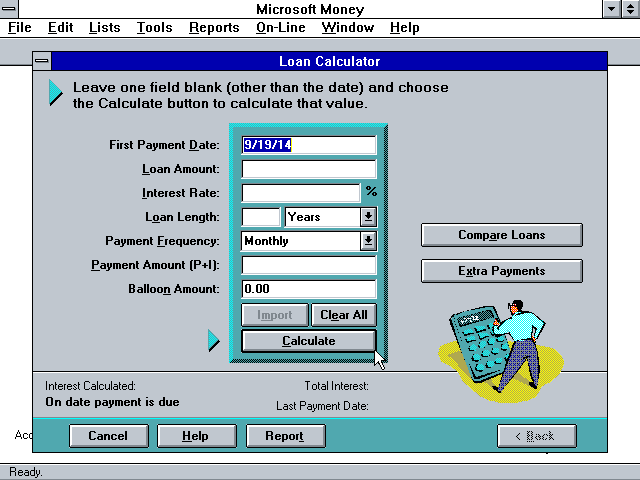Select the Lists menu
Image resolution: width=640 pixels, height=480 pixels.
104,28
